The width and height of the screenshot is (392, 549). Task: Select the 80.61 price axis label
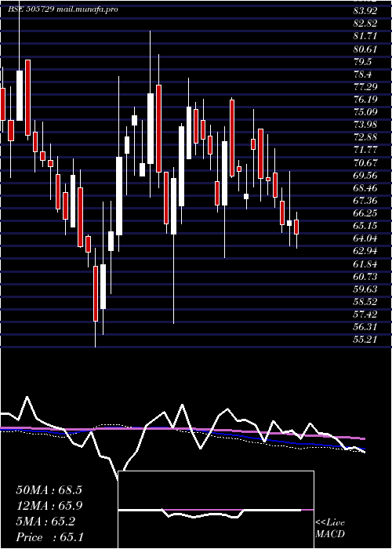(365, 49)
